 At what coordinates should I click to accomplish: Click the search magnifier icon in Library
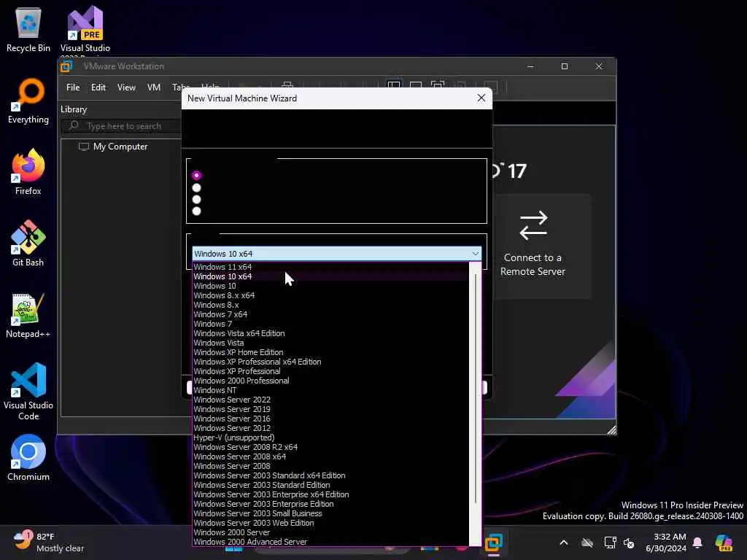[74, 125]
